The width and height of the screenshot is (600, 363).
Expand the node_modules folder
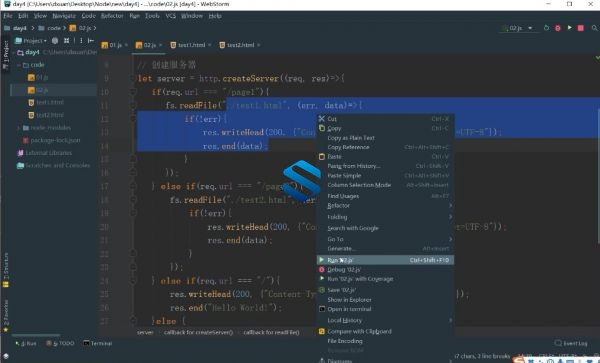click(x=19, y=128)
